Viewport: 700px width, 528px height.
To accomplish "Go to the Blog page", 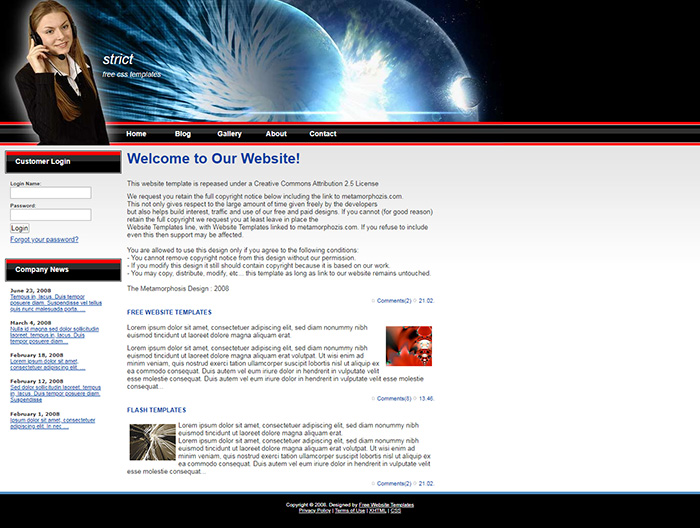I will pyautogui.click(x=183, y=133).
